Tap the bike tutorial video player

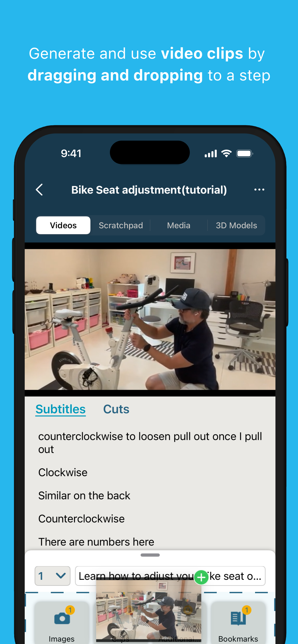150,319
